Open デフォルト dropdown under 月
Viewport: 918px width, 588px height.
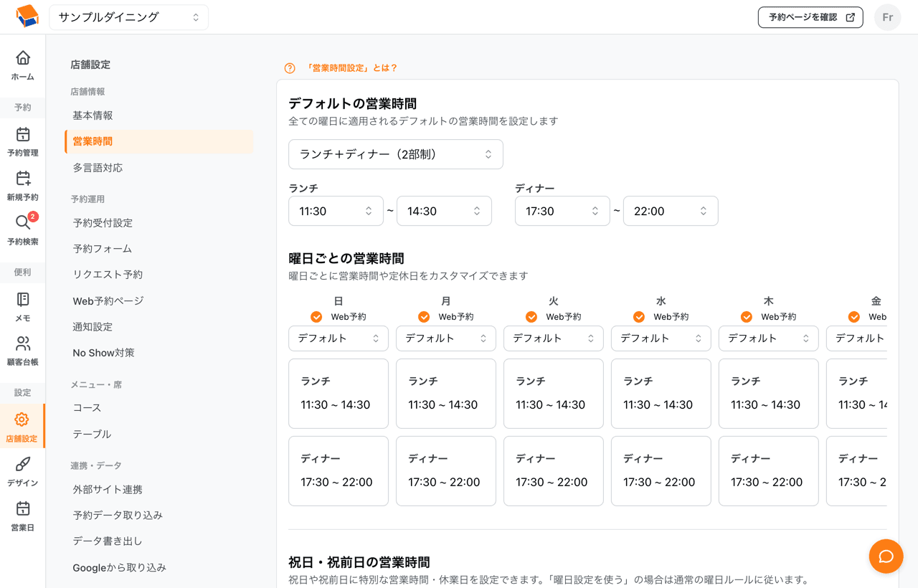coord(446,338)
